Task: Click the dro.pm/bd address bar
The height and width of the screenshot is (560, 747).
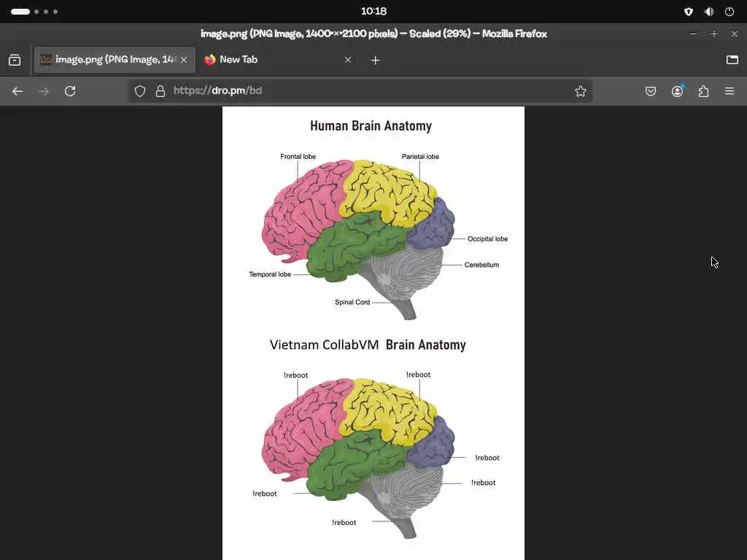Action: (x=360, y=91)
